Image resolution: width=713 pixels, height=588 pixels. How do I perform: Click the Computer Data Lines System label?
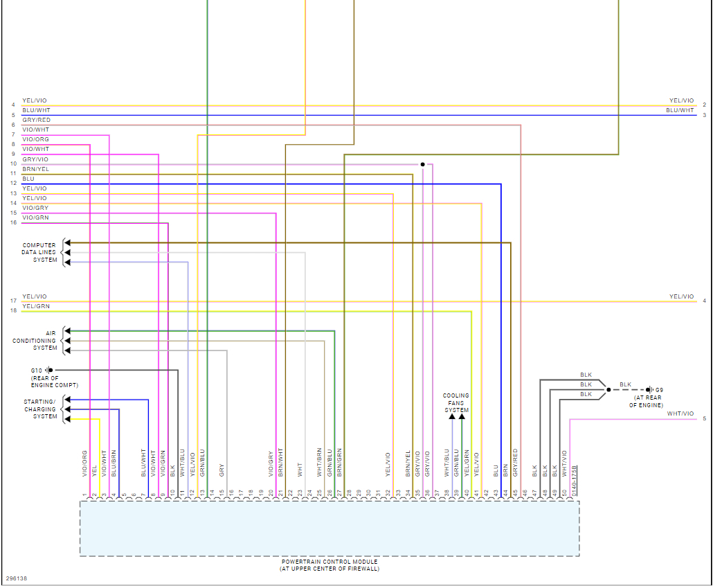[39, 252]
